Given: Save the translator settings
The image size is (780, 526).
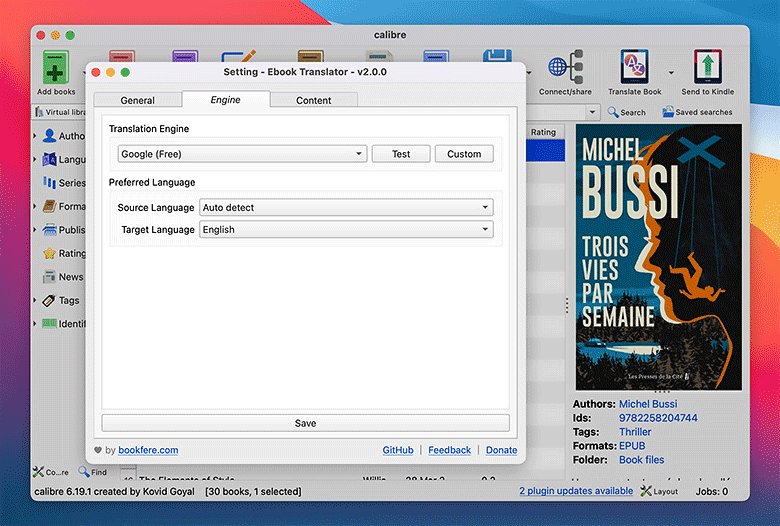Looking at the screenshot, I should coord(305,423).
